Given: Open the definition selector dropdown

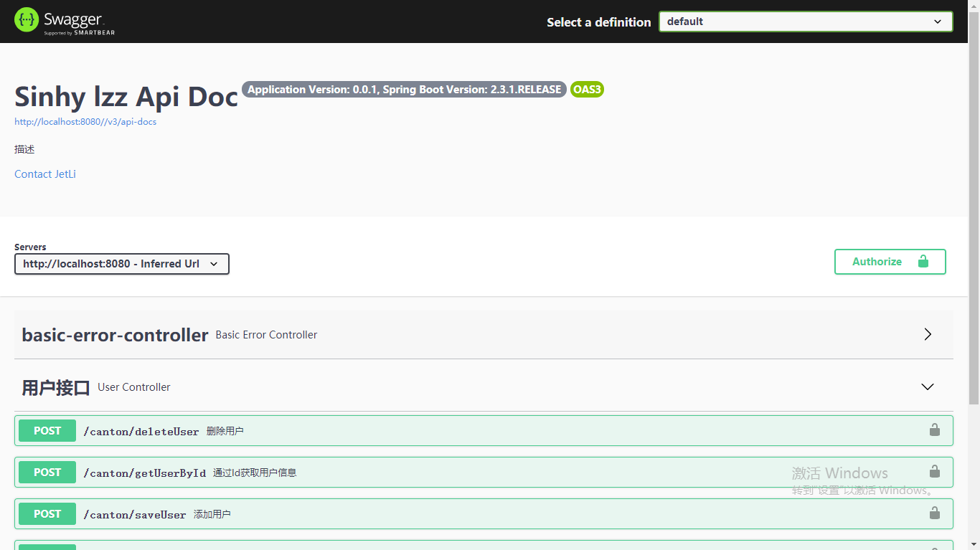Looking at the screenshot, I should 805,22.
